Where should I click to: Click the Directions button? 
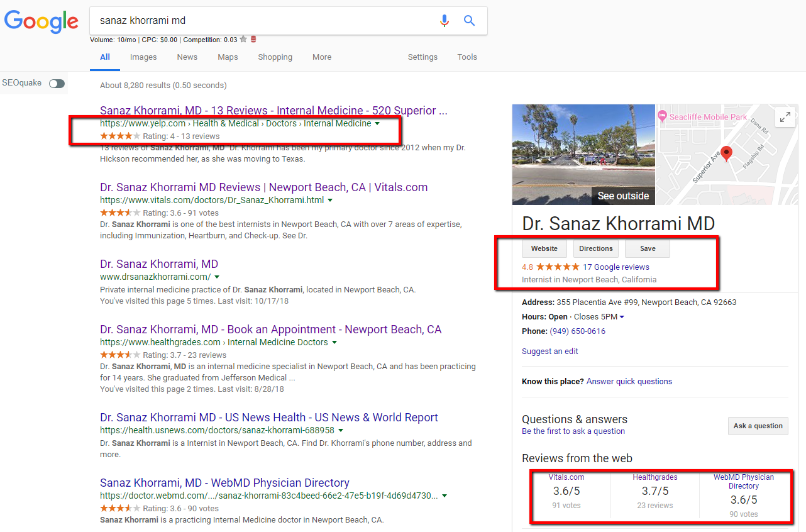[x=596, y=249]
